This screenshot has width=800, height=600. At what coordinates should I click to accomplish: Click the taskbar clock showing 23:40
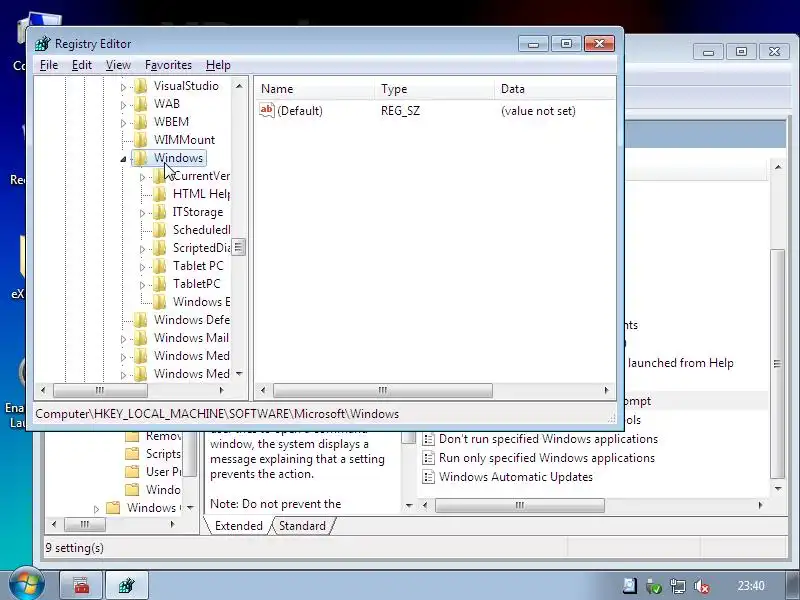point(751,586)
